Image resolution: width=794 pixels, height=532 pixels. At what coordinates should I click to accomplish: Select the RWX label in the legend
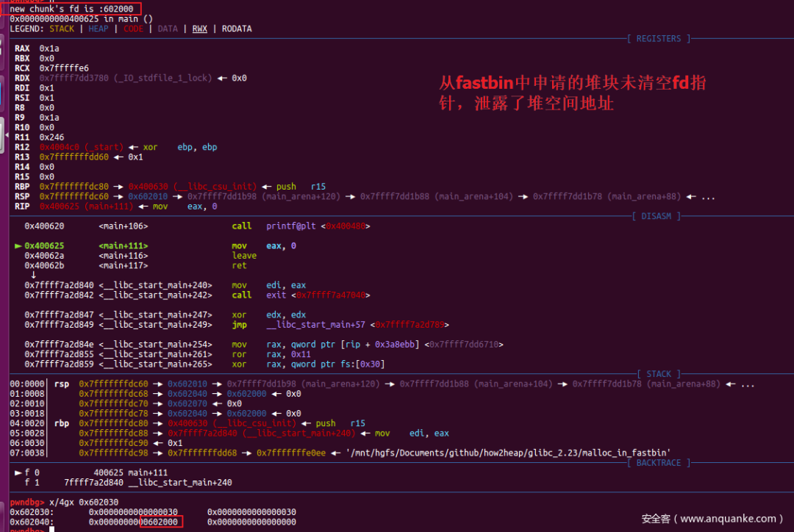tap(199, 29)
